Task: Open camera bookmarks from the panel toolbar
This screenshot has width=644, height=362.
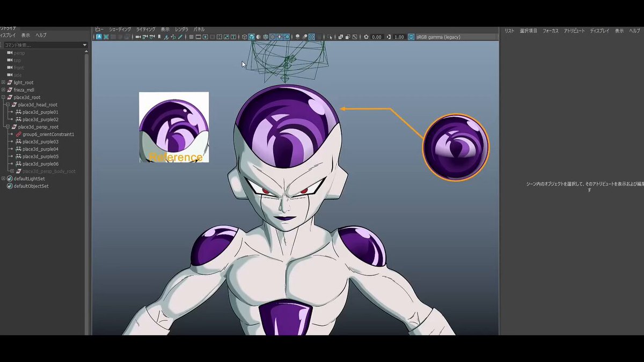Action: [x=159, y=37]
